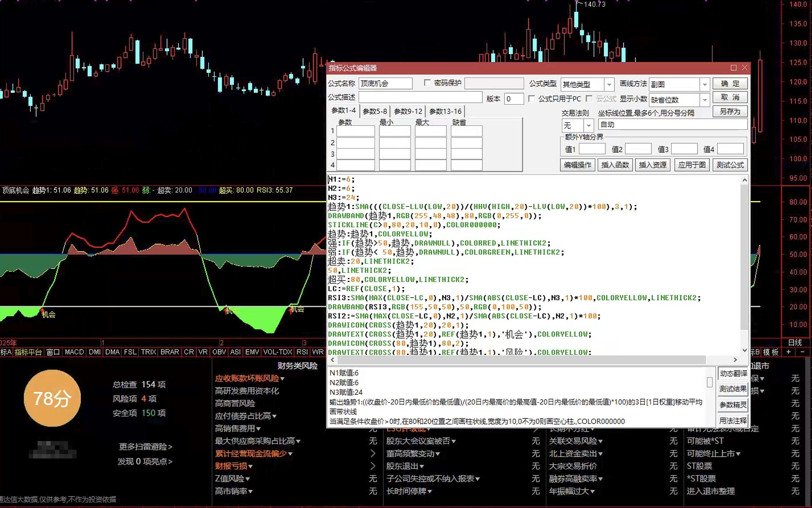Click the 坐标线位置 field showing 自动

click(x=673, y=124)
